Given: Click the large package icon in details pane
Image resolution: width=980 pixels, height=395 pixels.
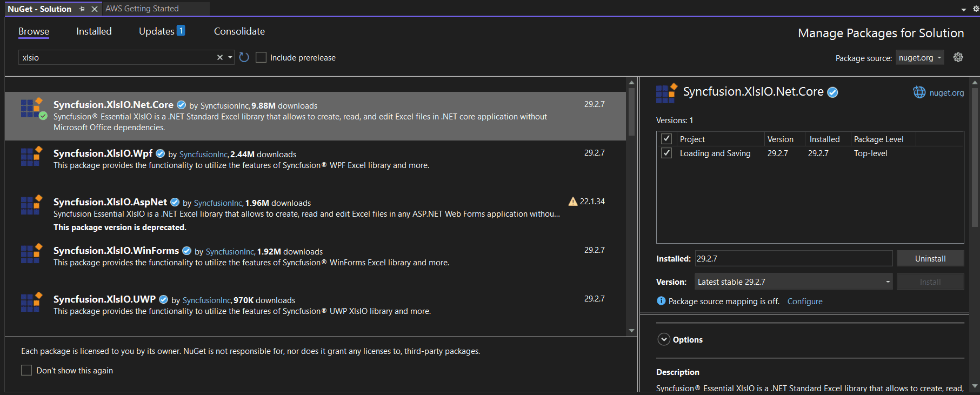Looking at the screenshot, I should [666, 93].
